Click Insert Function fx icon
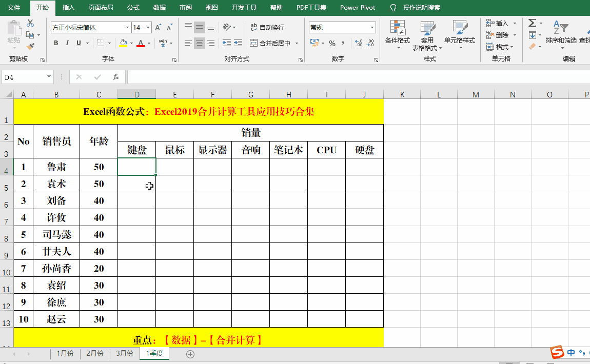 point(116,77)
